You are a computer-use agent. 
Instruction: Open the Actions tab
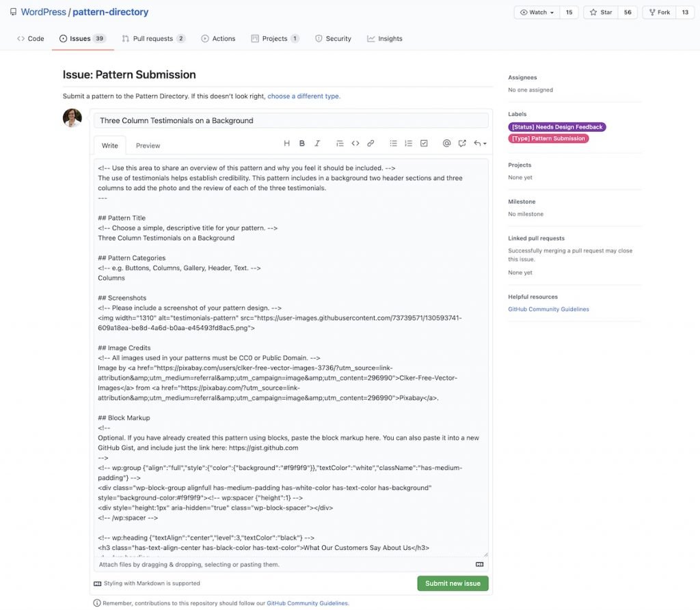[x=218, y=39]
